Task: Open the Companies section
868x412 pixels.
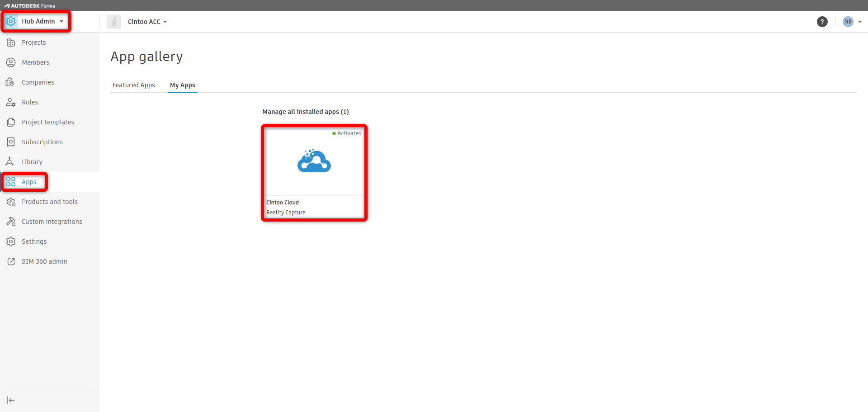Action: click(x=38, y=82)
